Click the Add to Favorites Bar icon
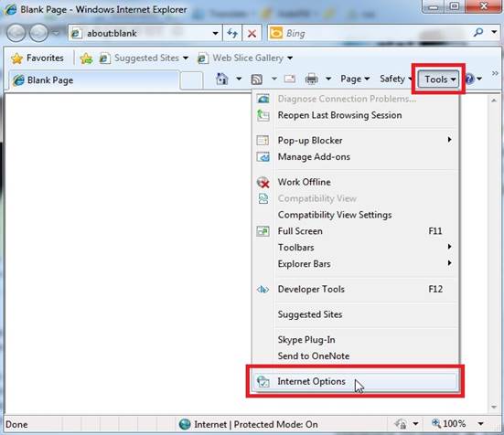The width and height of the screenshot is (504, 435). (86, 58)
